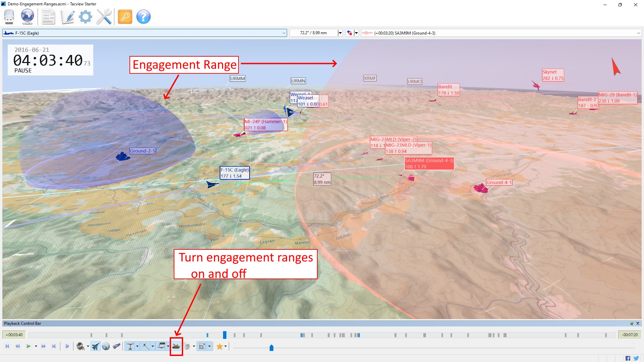Viewport: 644px width, 362px height.
Task: Select the Bandit-2 label
Action: tap(588, 103)
